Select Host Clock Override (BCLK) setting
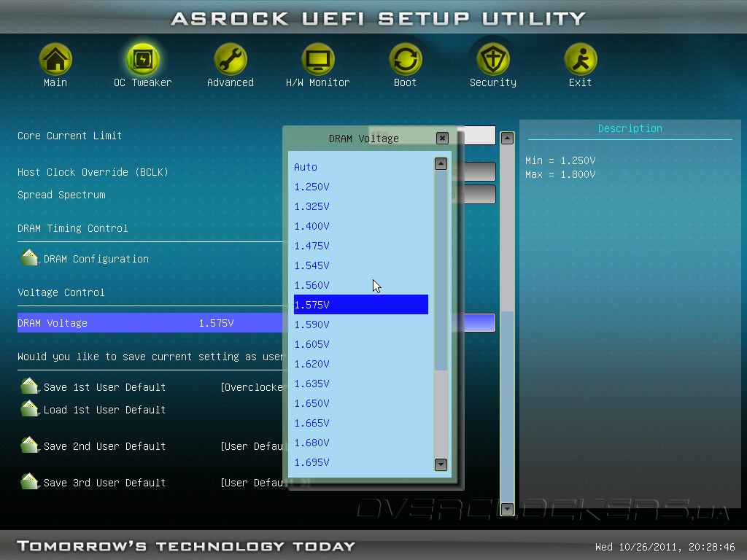This screenshot has height=560, width=747. click(93, 172)
